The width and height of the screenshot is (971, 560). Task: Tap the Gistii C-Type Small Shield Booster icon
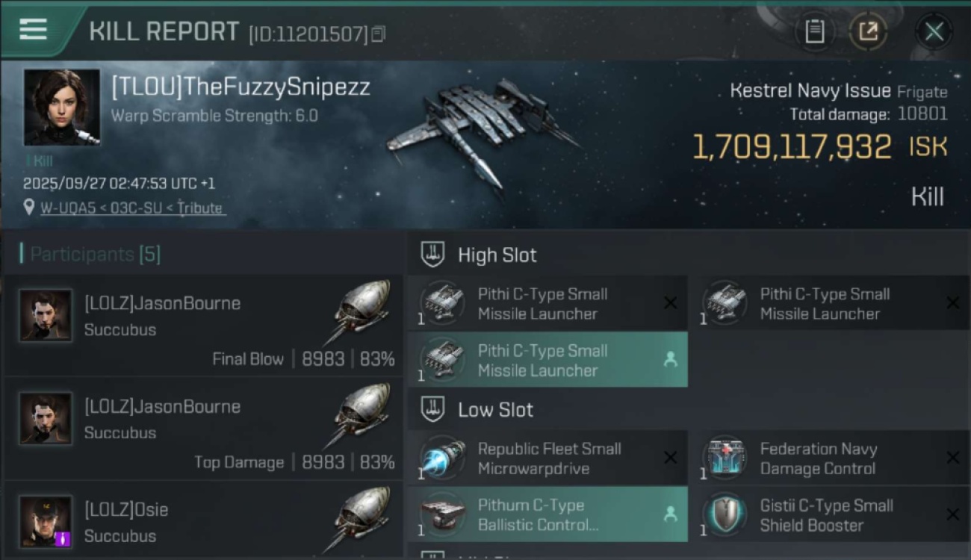pos(725,515)
